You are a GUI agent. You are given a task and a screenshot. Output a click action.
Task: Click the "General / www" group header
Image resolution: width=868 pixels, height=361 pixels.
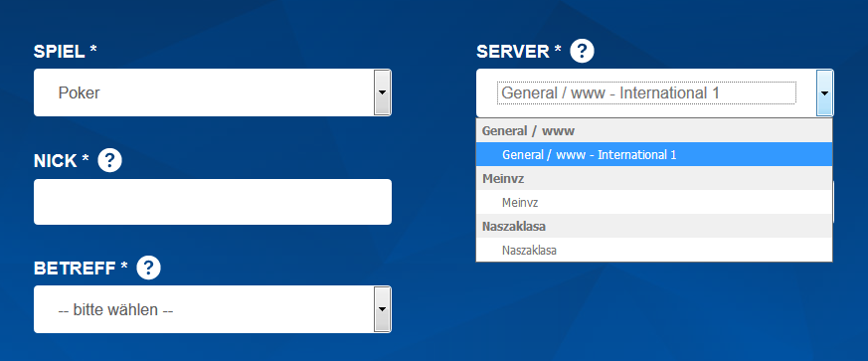654,131
